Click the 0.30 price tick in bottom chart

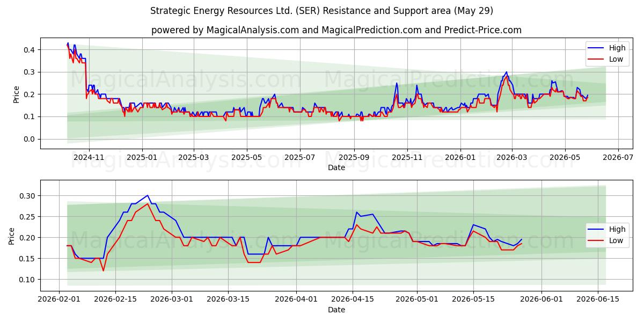28,196
